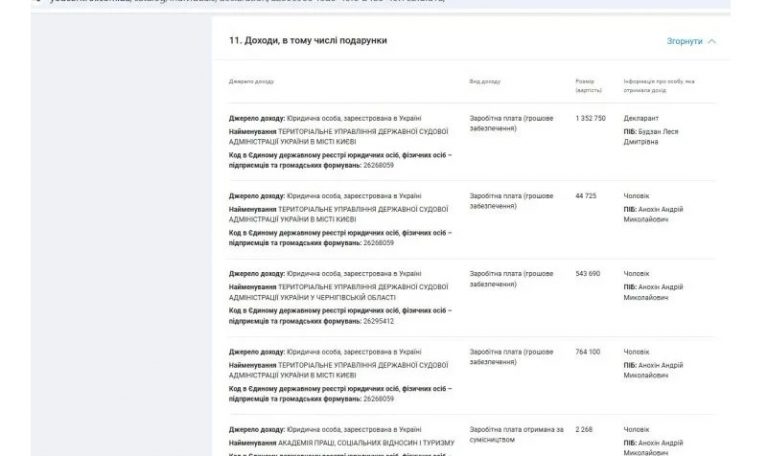The image size is (768, 456).
Task: Click 'Джерело доходу: Юридична особа' in 764 100 row
Action: (x=325, y=352)
